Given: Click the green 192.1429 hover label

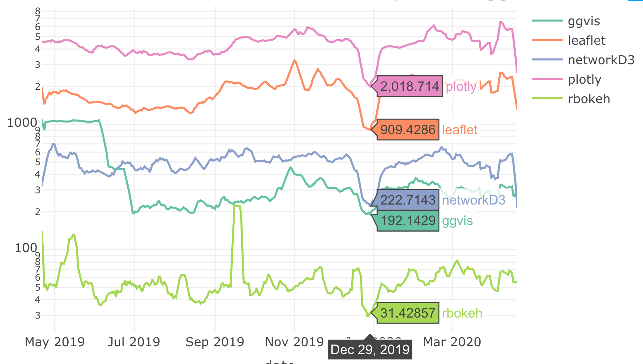Looking at the screenshot, I should [x=408, y=221].
